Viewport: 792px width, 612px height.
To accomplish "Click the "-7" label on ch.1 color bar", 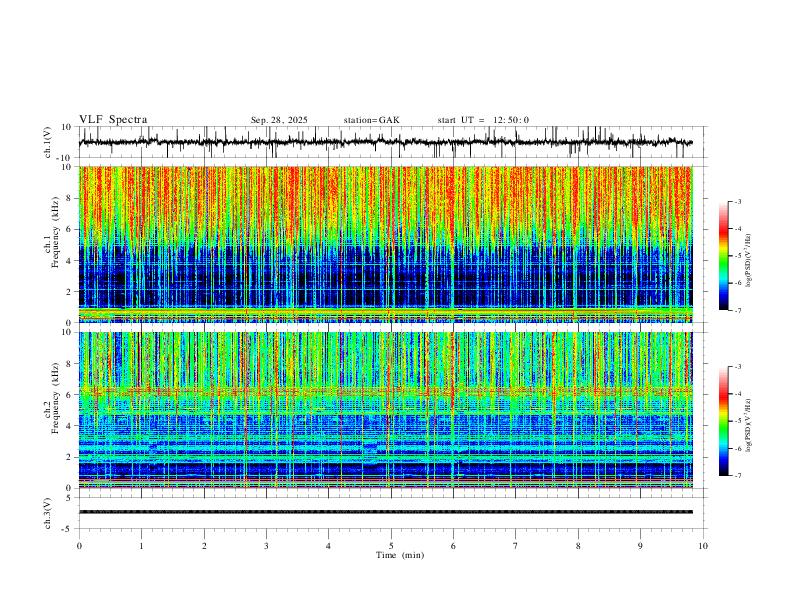I will (737, 311).
